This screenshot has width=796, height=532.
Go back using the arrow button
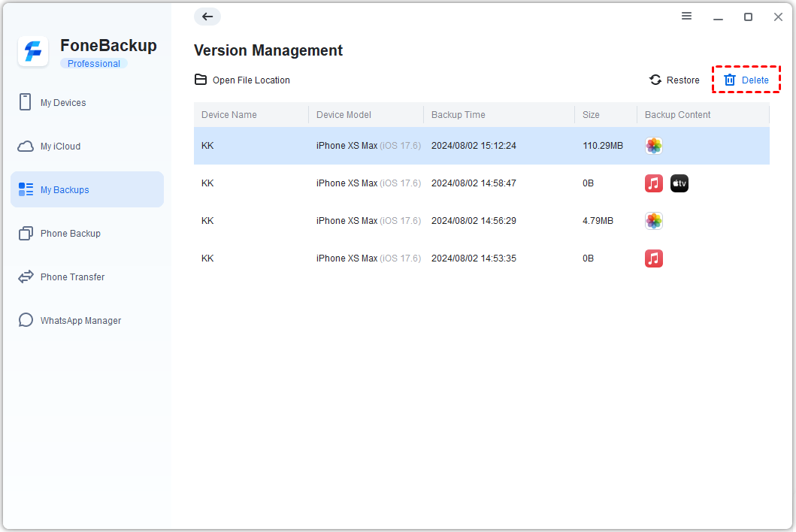pyautogui.click(x=207, y=17)
